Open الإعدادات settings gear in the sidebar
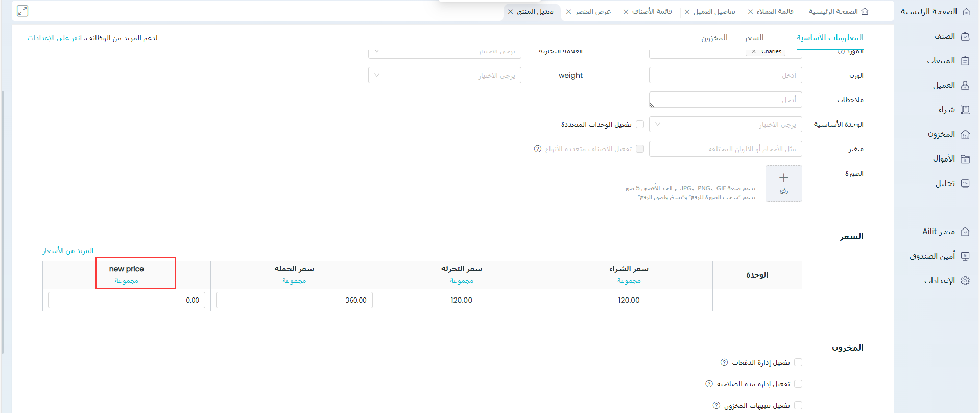Image resolution: width=980 pixels, height=413 pixels. coord(965,281)
